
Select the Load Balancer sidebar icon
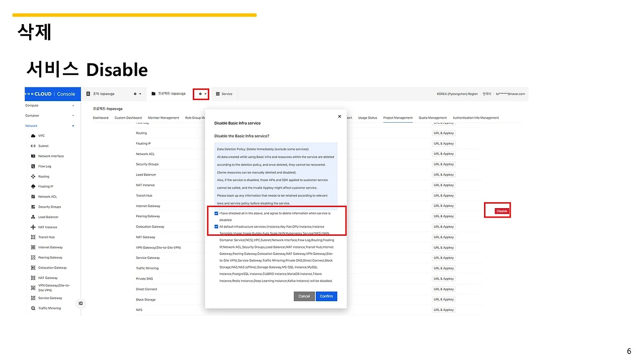point(33,217)
